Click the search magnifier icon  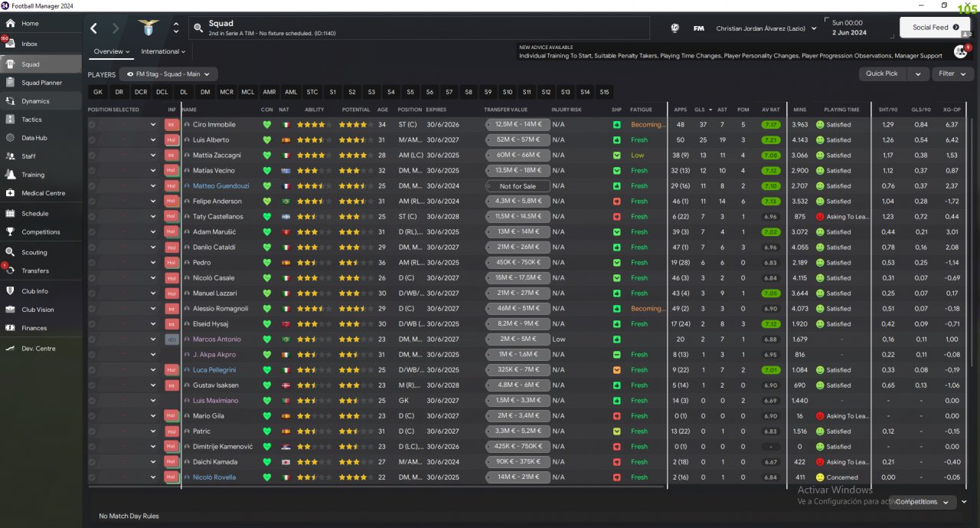[198, 28]
